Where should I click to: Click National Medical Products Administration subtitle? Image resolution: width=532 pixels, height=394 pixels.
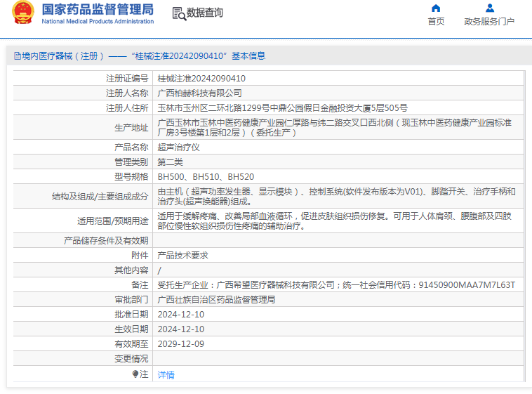coord(98,21)
